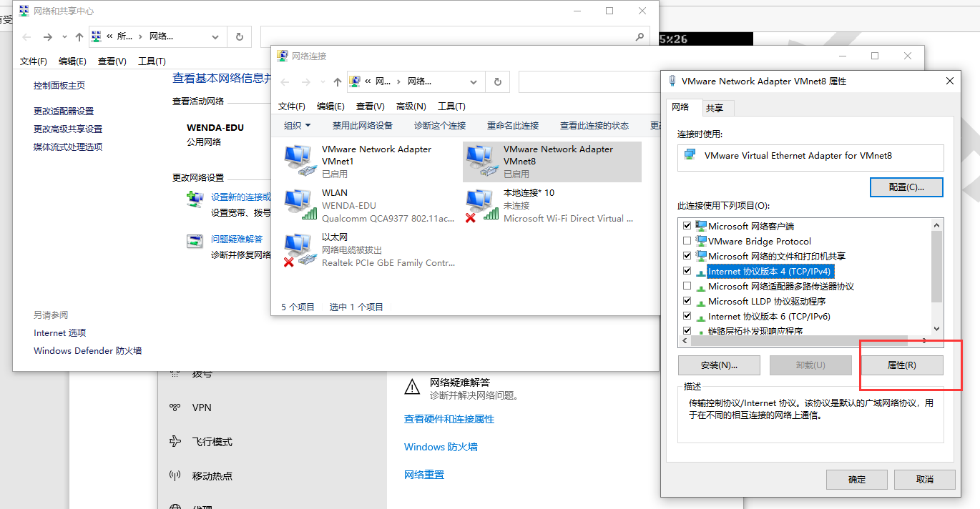
Task: Click the 网络疑难解答 warning triangle icon
Action: point(412,387)
